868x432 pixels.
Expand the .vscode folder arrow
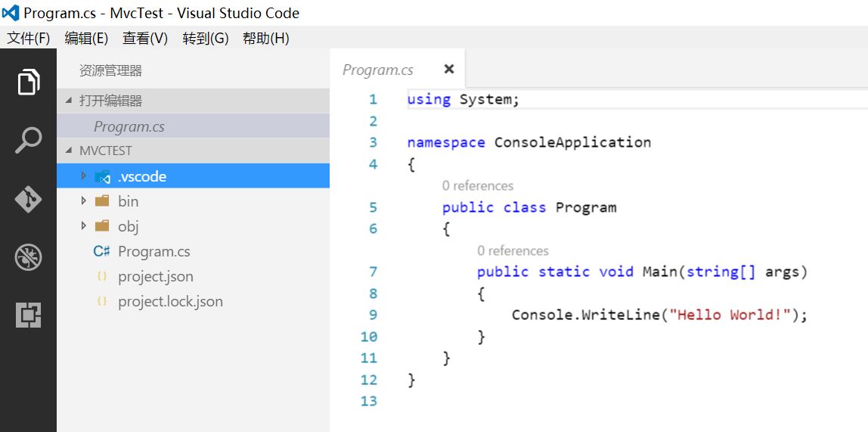[84, 176]
